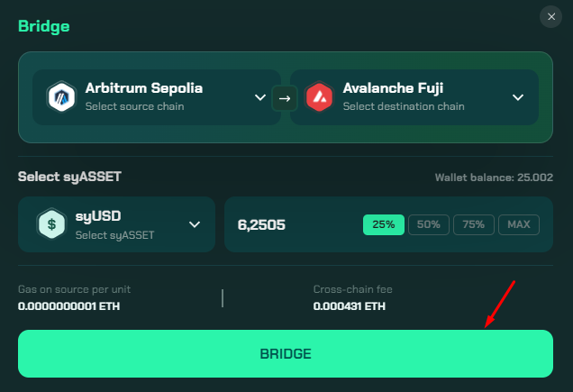
Task: Click the Bridge dialog title
Action: pos(44,27)
